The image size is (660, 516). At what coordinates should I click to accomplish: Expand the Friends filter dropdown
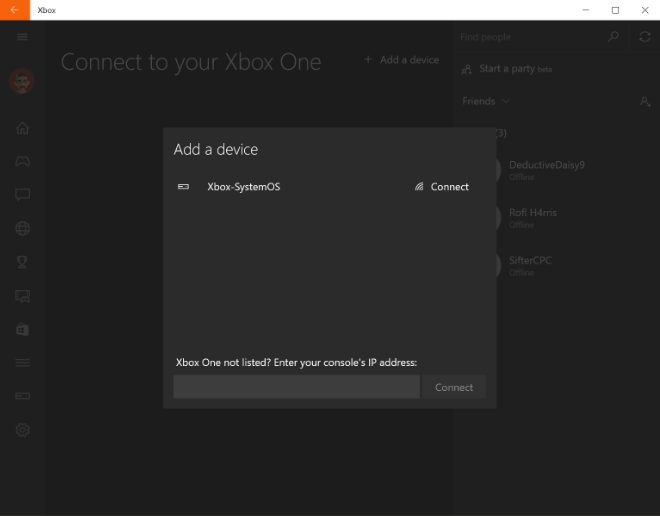(x=486, y=101)
